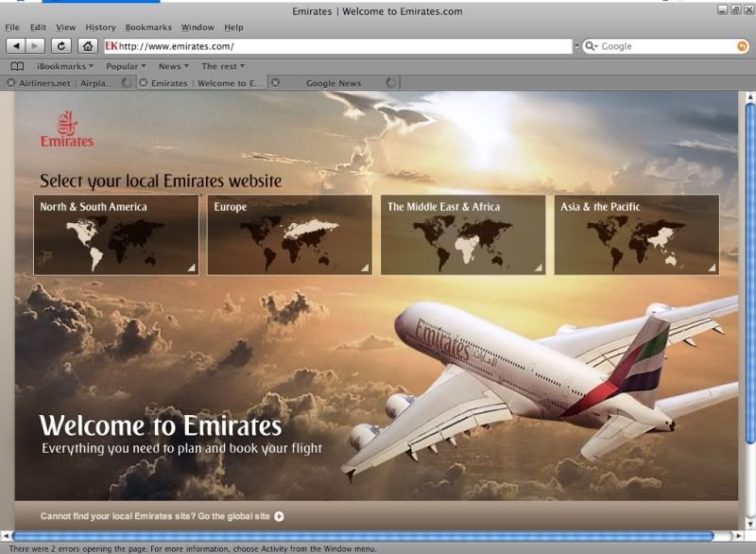This screenshot has height=554, width=756.
Task: Switch to the Emirates Welcome tab
Action: (x=204, y=83)
